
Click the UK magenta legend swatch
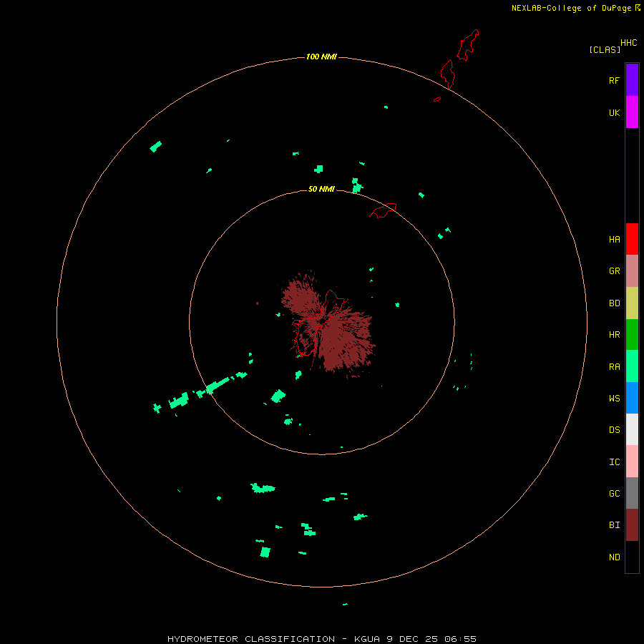click(x=632, y=112)
